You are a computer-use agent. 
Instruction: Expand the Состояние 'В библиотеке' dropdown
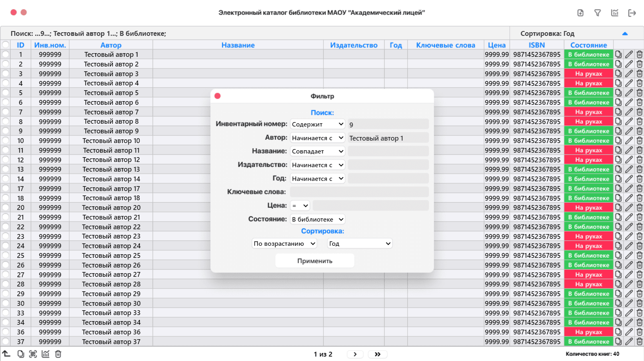(x=317, y=219)
